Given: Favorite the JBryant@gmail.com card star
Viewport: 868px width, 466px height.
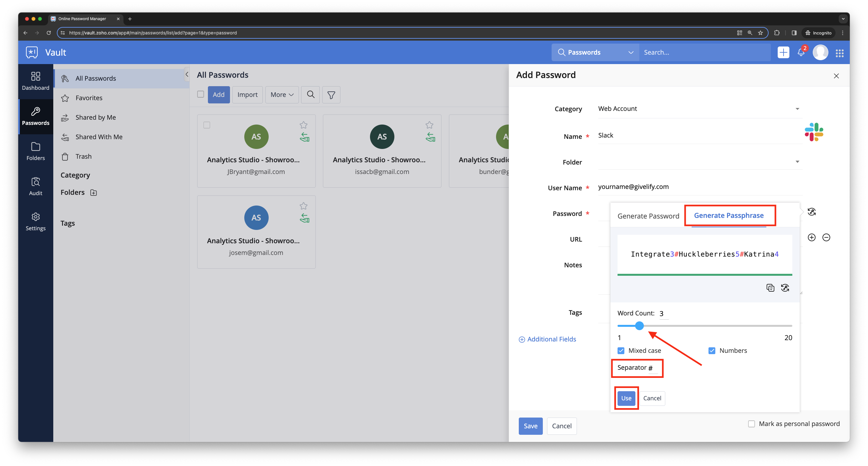Looking at the screenshot, I should [x=303, y=125].
